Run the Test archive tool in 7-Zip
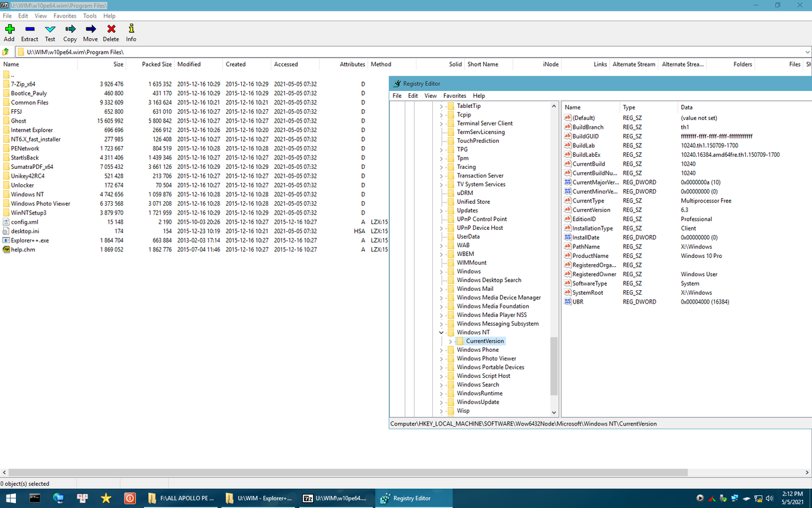This screenshot has width=812, height=508. point(50,29)
